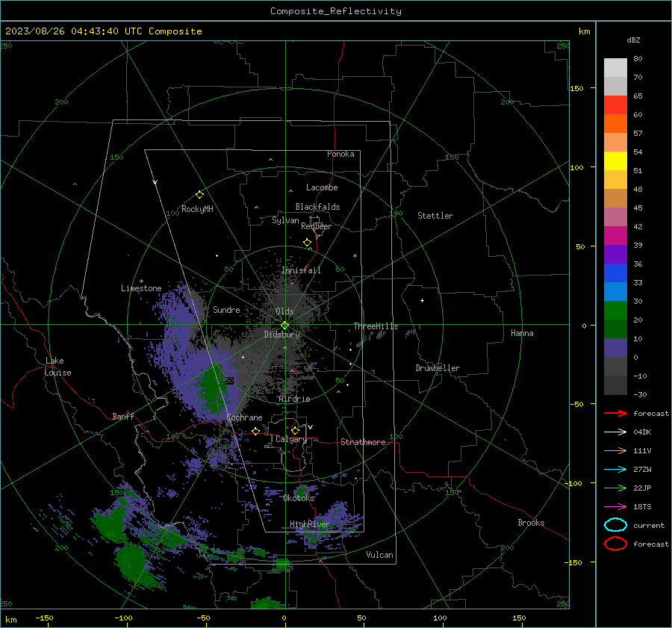Pick the orange swatch between 60 and 57
The width and height of the screenshot is (672, 628).
click(615, 123)
